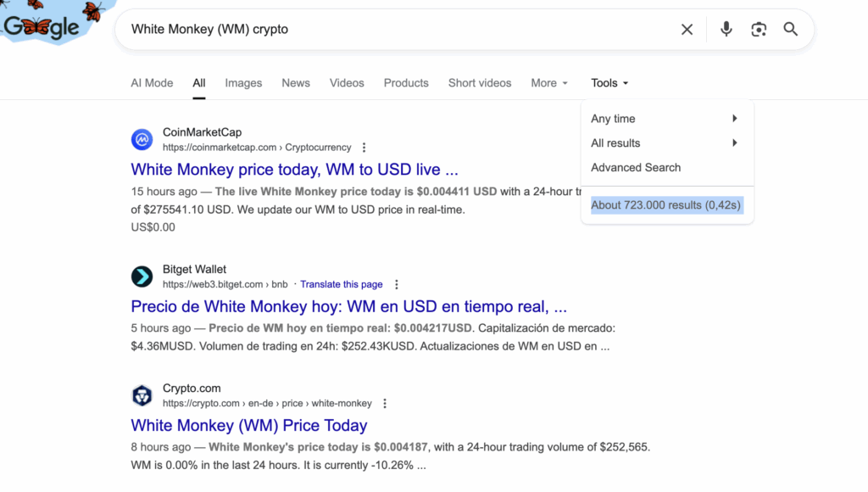
Task: Click the CoinMarketCap site favicon
Action: [142, 139]
